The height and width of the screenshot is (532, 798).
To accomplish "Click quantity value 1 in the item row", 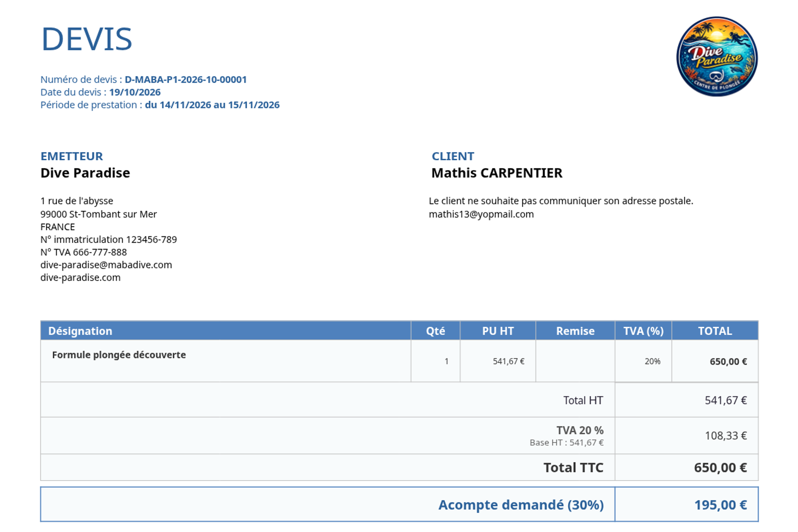I will [x=446, y=361].
